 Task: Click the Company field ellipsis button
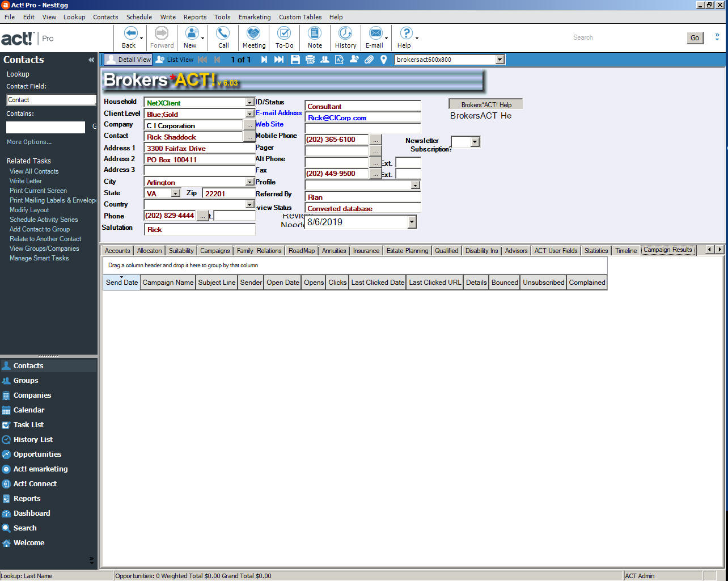[x=249, y=125]
